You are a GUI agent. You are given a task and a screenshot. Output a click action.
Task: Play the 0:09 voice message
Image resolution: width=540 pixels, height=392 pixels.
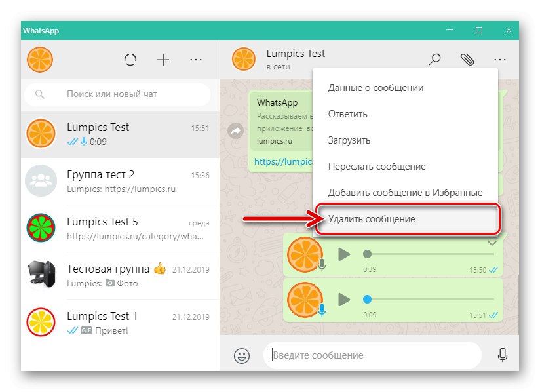344,300
